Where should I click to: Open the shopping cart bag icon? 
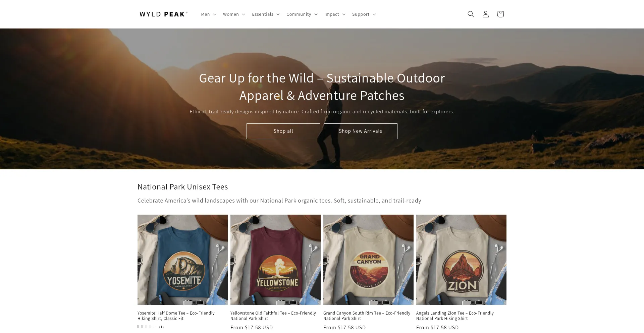click(x=500, y=14)
